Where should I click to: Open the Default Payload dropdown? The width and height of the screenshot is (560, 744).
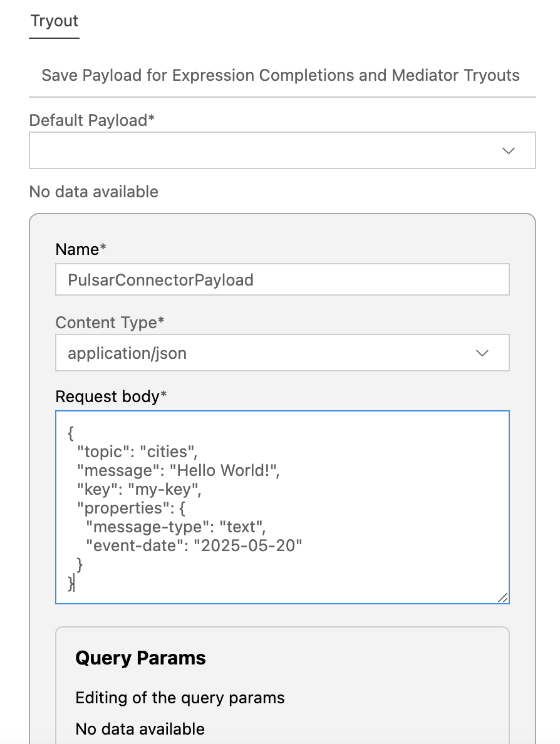pos(283,150)
